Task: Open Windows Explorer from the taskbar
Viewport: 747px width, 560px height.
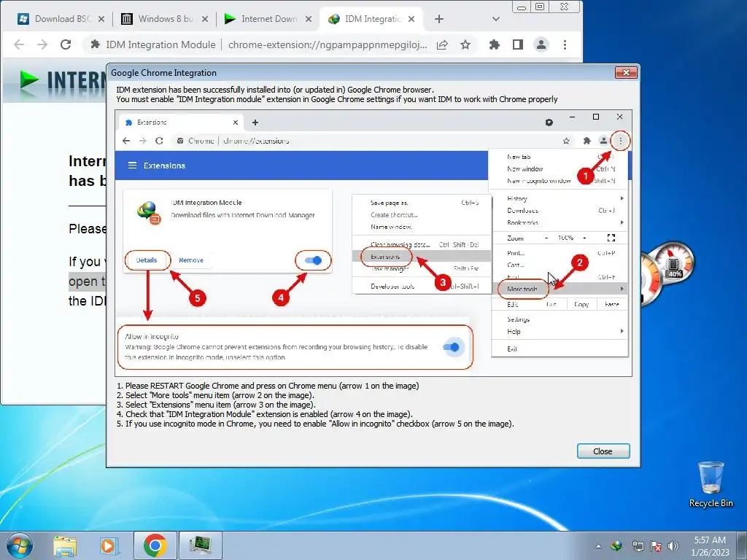Action: (65, 545)
